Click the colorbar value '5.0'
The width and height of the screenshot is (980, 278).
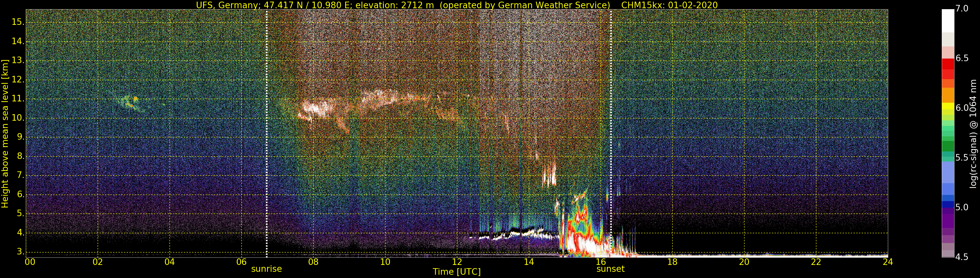point(962,207)
